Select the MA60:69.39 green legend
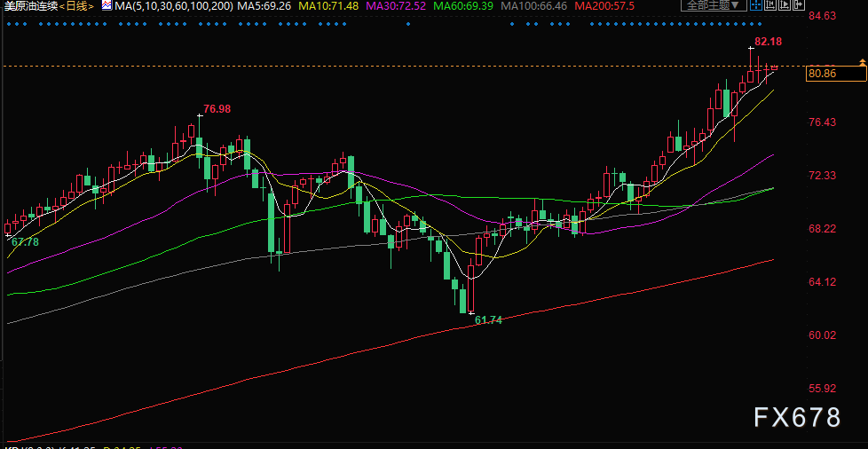Image resolution: width=868 pixels, height=449 pixels. tap(464, 6)
